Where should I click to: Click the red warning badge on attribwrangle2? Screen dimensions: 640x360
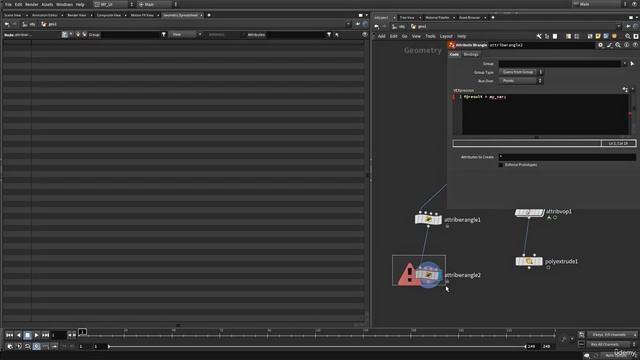408,275
